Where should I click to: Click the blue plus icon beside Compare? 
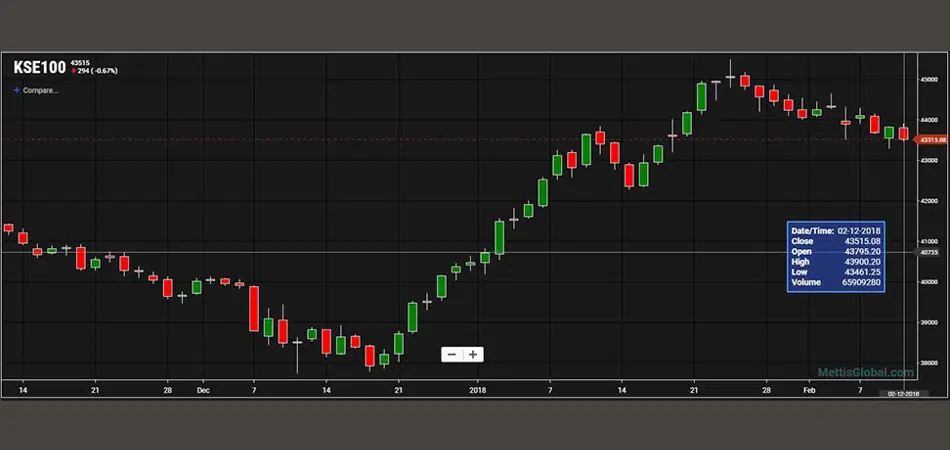pos(16,90)
